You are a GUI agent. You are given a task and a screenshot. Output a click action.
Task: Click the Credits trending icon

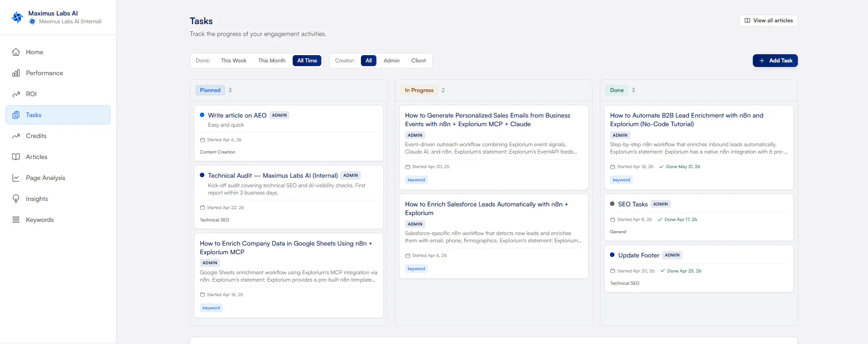pos(16,136)
